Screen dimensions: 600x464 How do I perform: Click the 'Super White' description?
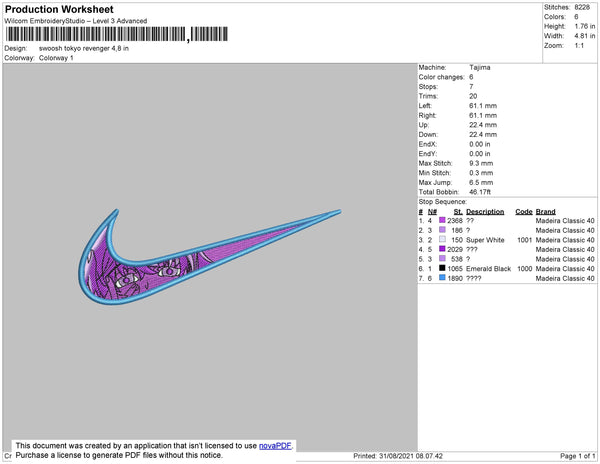pos(485,240)
